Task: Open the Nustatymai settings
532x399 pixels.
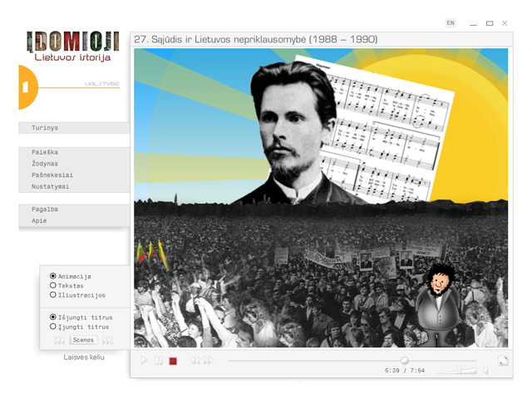Action: coord(74,186)
